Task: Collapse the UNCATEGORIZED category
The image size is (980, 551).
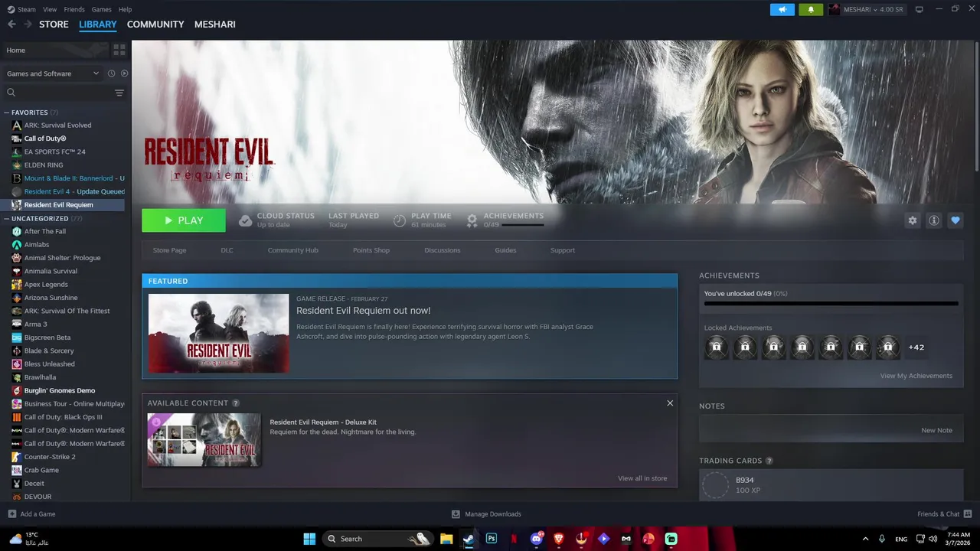Action: tap(6, 219)
